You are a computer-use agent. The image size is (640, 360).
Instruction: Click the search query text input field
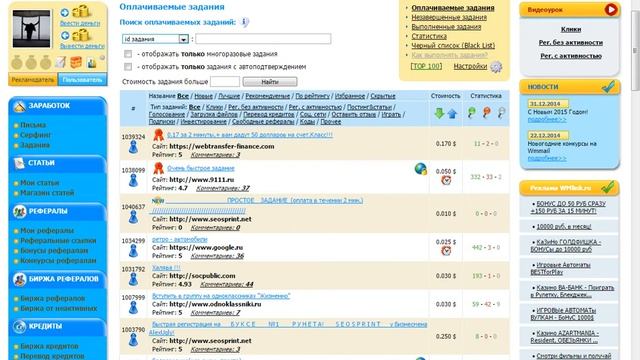click(x=263, y=39)
